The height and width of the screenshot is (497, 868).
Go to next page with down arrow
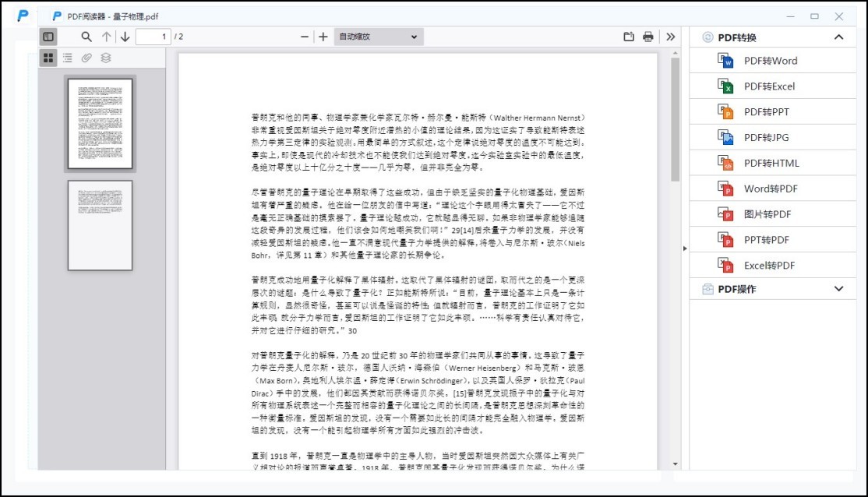tap(125, 36)
